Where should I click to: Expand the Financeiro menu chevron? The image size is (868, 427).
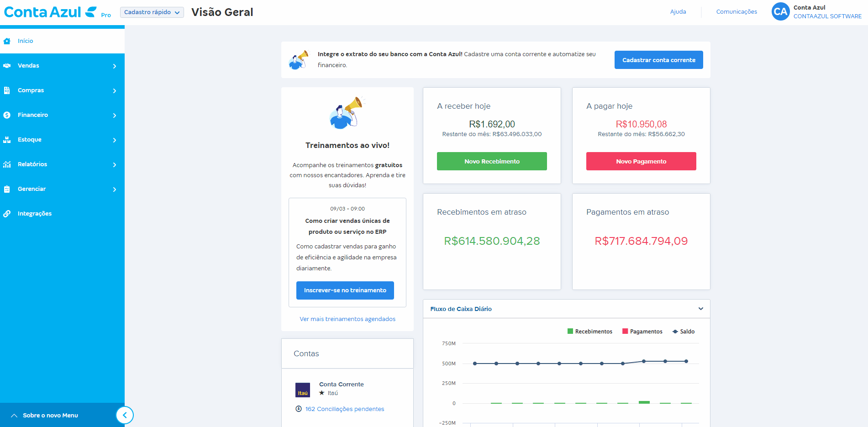[x=115, y=116]
